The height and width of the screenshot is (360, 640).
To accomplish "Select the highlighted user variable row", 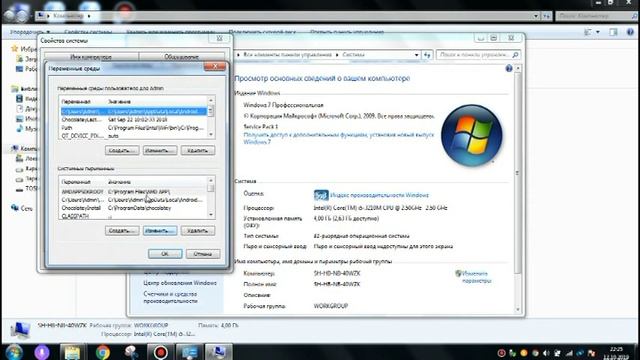I will 133,111.
